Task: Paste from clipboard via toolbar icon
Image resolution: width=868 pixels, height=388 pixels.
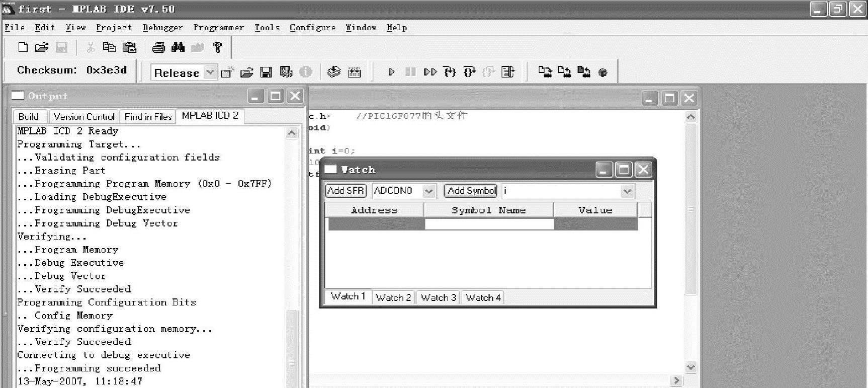Action: [x=130, y=47]
